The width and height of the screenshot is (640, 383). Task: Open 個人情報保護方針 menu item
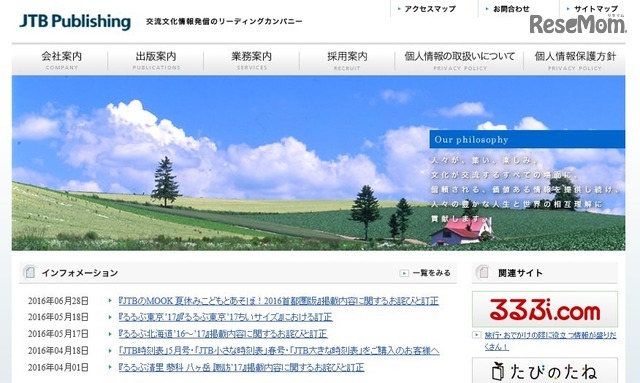pyautogui.click(x=575, y=60)
